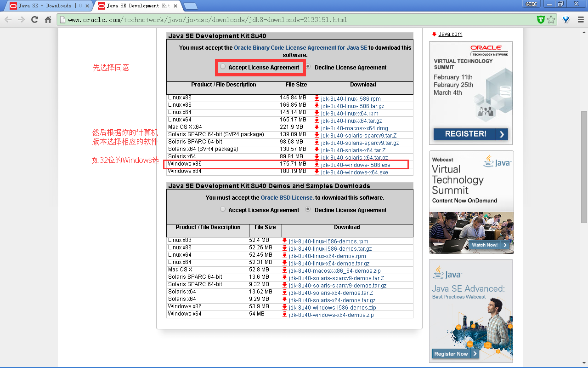Go back with the browser back arrow

pyautogui.click(x=8, y=20)
